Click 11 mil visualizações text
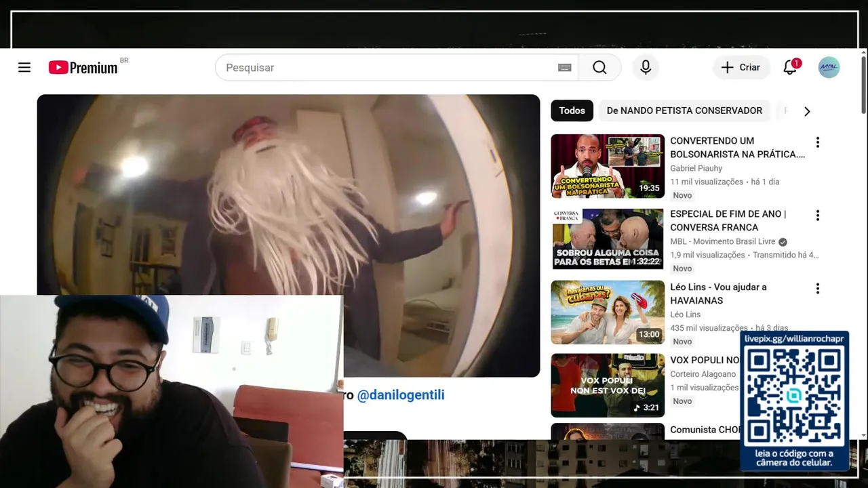This screenshot has height=488, width=868. tap(707, 182)
